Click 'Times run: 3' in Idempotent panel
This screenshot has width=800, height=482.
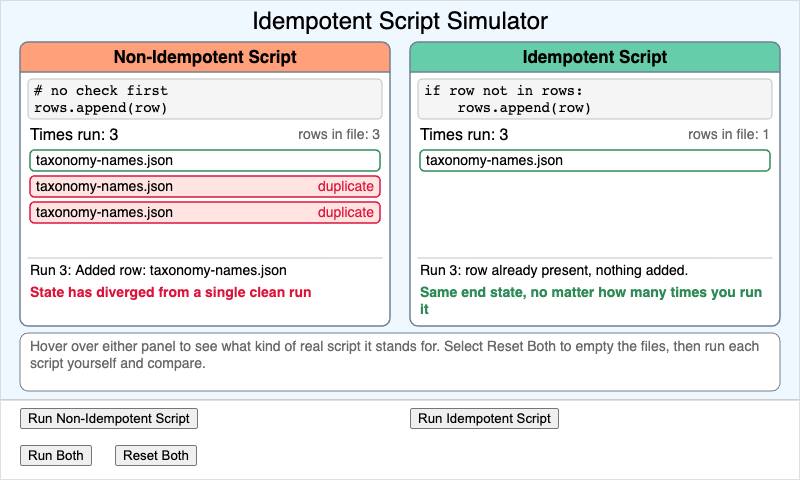[464, 135]
